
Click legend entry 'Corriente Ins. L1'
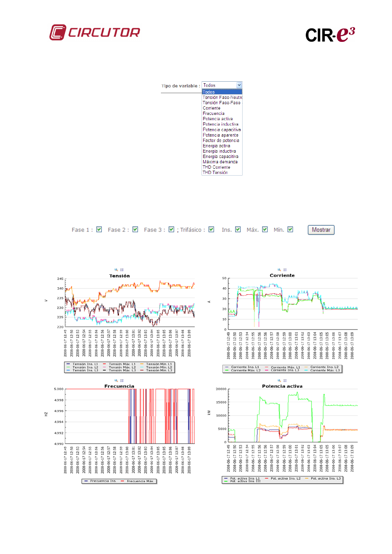(242, 367)
